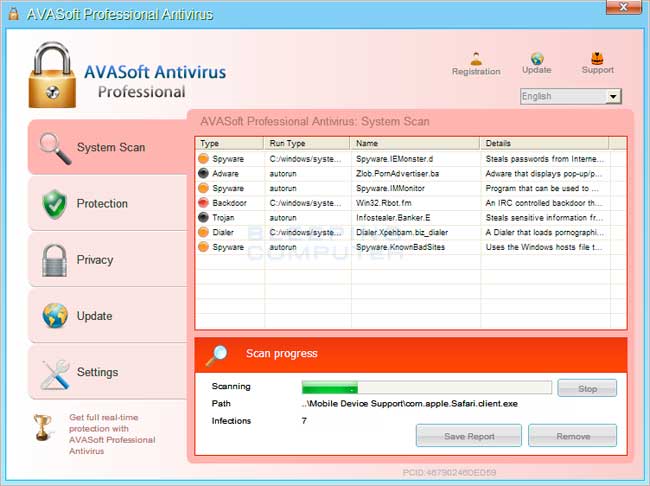The image size is (650, 486).
Task: Click the Support lifebuoy icon
Action: coord(597,58)
